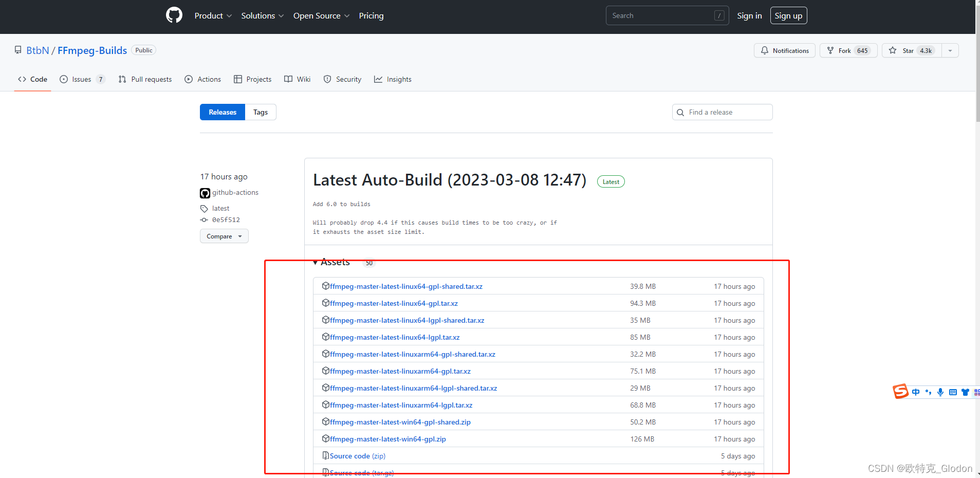Download ffmpeg-master-latest-linux64-lgpl.tar.xz
The width and height of the screenshot is (980, 478).
(x=395, y=337)
